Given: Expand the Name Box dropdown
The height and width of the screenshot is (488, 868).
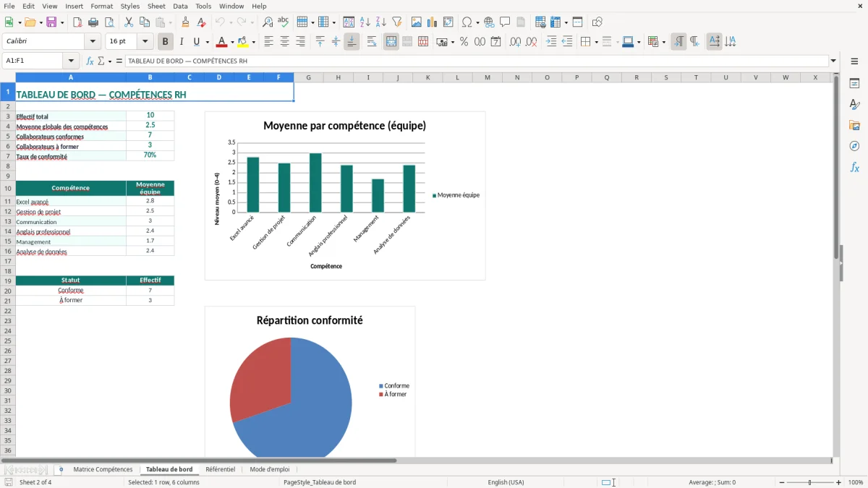Looking at the screenshot, I should coord(71,61).
